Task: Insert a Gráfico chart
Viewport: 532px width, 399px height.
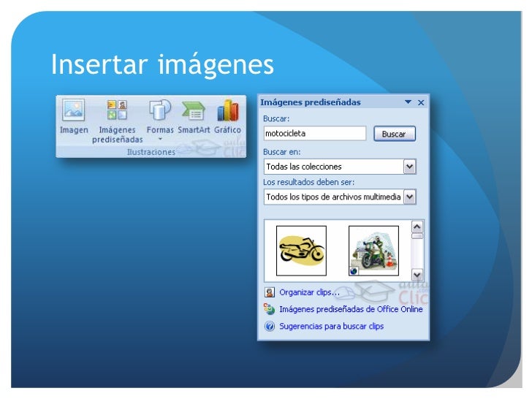Action: coord(228,116)
